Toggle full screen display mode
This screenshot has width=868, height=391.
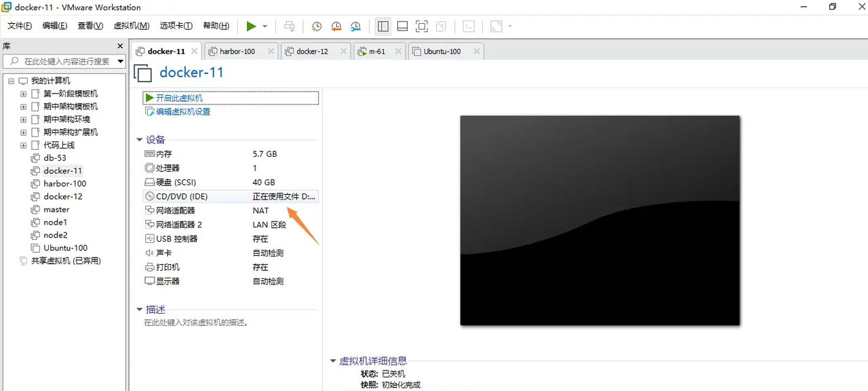pos(420,26)
